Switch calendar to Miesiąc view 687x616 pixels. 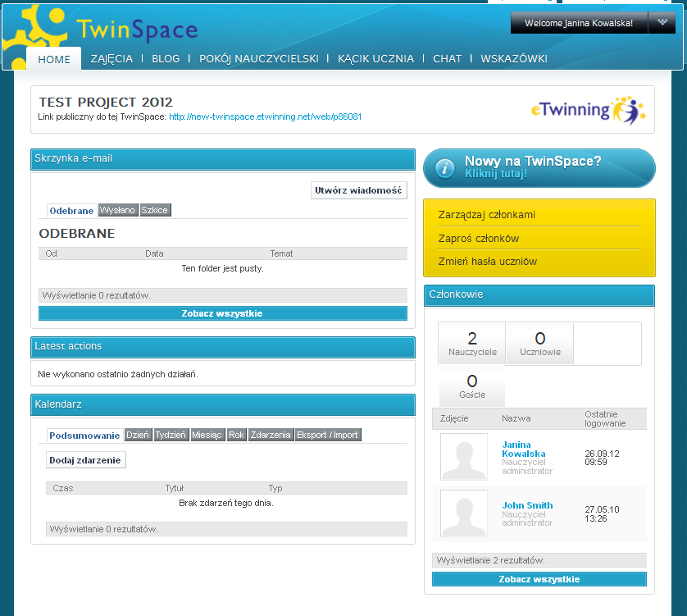coord(207,435)
